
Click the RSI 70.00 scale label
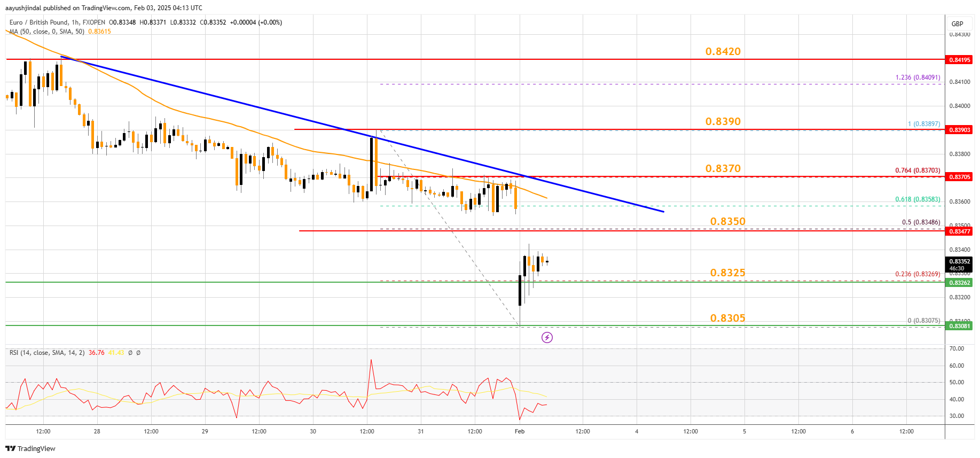click(x=957, y=348)
